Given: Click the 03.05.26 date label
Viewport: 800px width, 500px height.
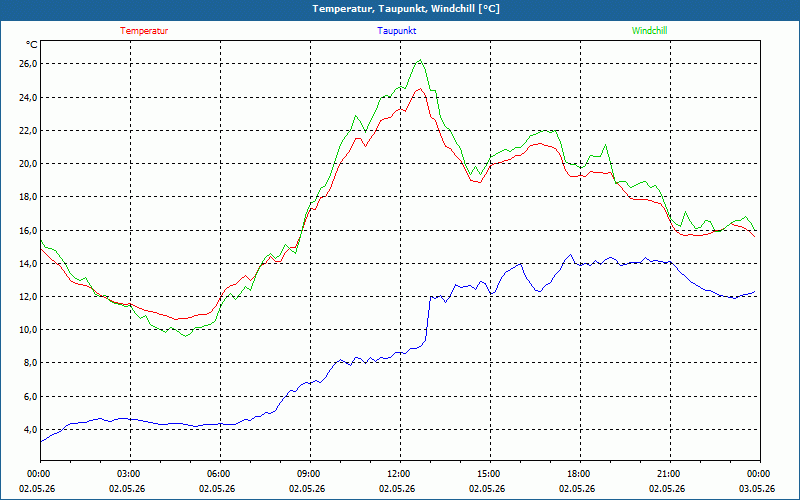Looking at the screenshot, I should coord(757,488).
